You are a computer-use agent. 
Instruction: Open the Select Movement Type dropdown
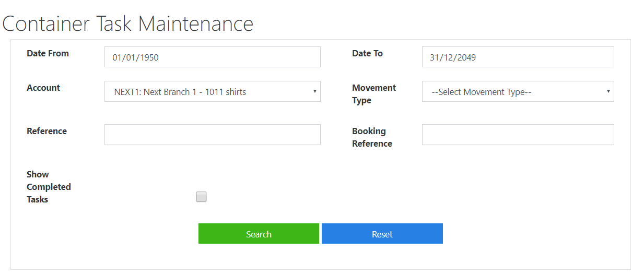pos(518,91)
